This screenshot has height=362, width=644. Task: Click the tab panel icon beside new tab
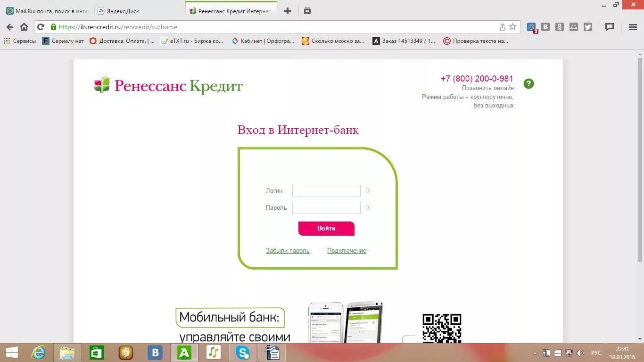(307, 11)
